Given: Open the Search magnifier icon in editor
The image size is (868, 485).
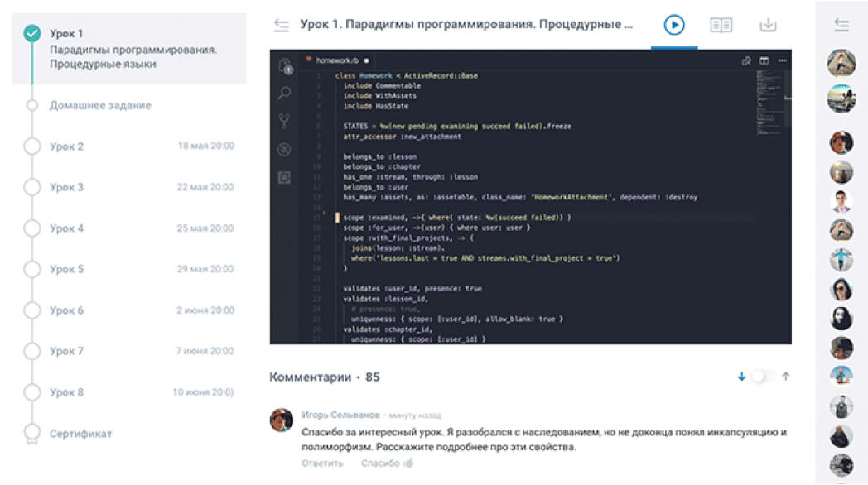Looking at the screenshot, I should 285,93.
